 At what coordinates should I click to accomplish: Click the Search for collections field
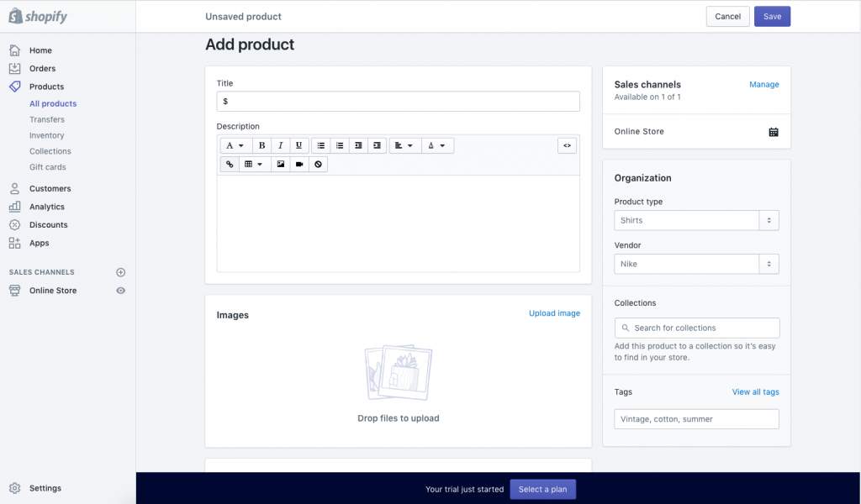(696, 328)
